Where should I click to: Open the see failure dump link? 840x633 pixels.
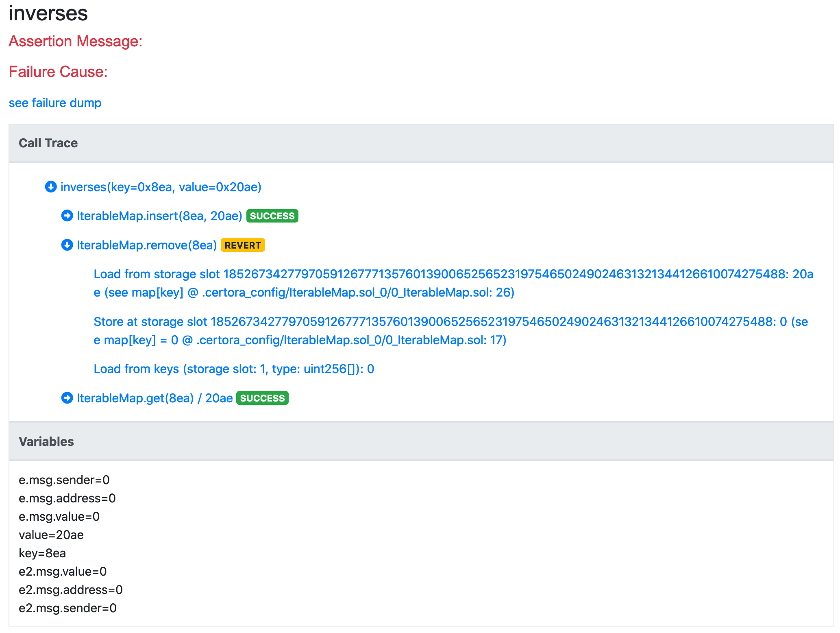55,103
